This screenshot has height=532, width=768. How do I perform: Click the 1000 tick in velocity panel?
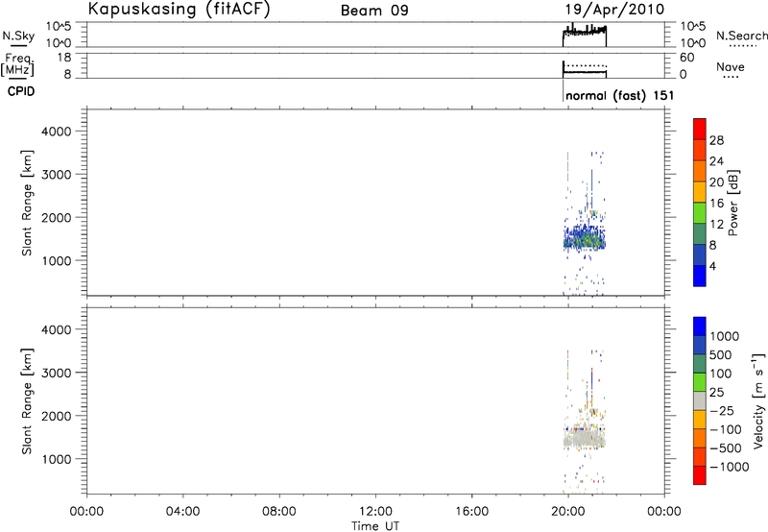point(56,459)
